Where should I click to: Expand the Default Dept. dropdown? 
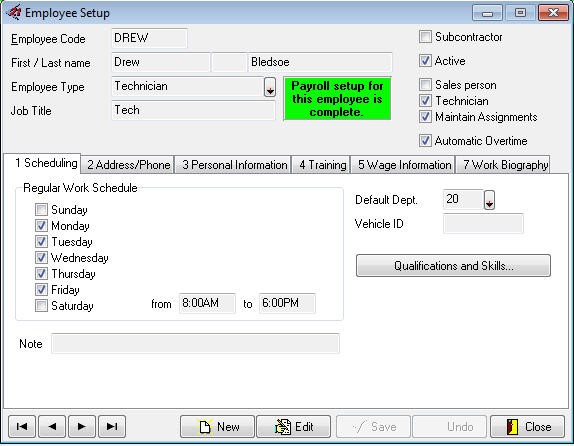pyautogui.click(x=489, y=200)
